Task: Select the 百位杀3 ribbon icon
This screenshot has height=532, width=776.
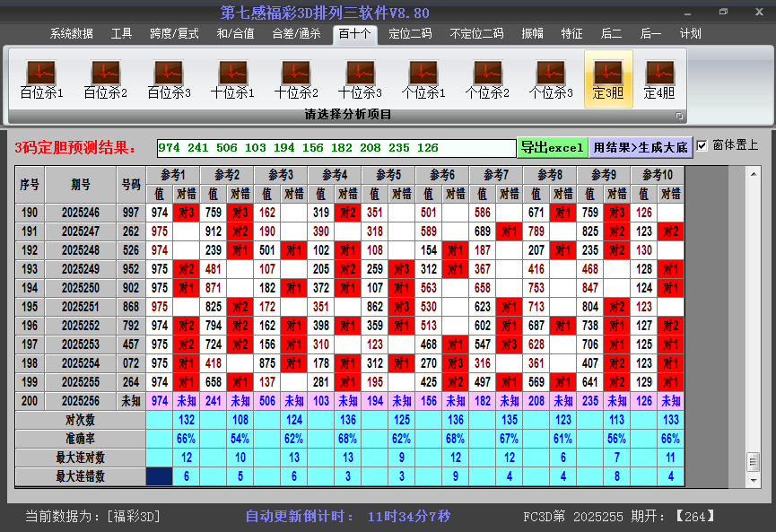Action: (169, 79)
